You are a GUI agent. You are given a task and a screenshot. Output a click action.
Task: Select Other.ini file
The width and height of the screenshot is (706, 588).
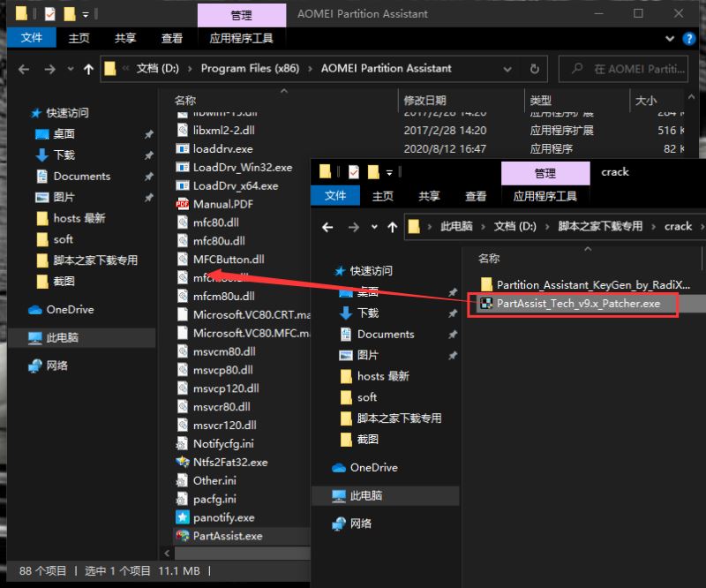point(214,480)
